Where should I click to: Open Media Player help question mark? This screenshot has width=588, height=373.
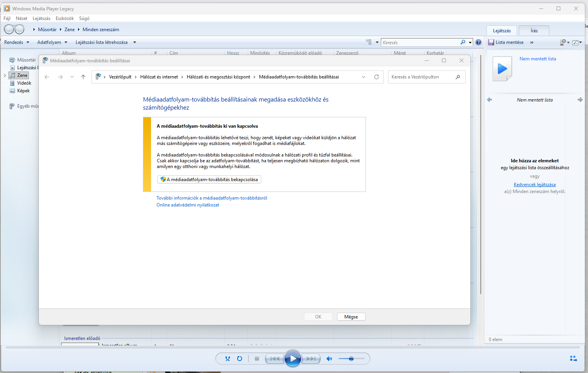click(478, 42)
